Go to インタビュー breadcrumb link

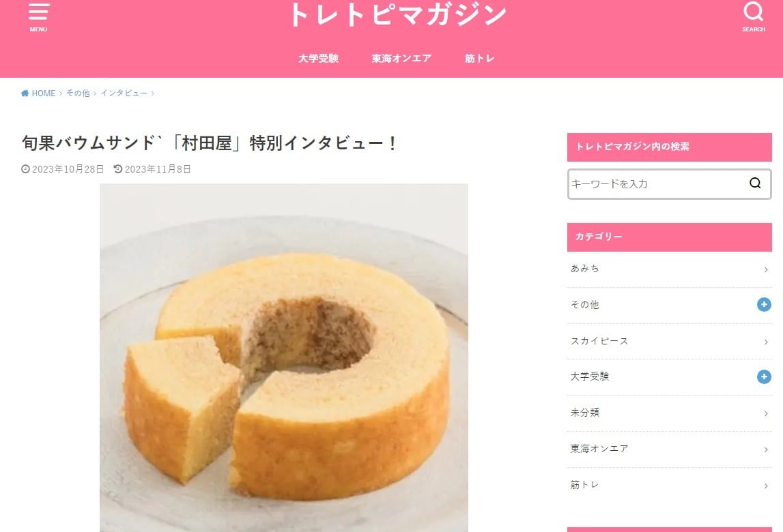124,93
